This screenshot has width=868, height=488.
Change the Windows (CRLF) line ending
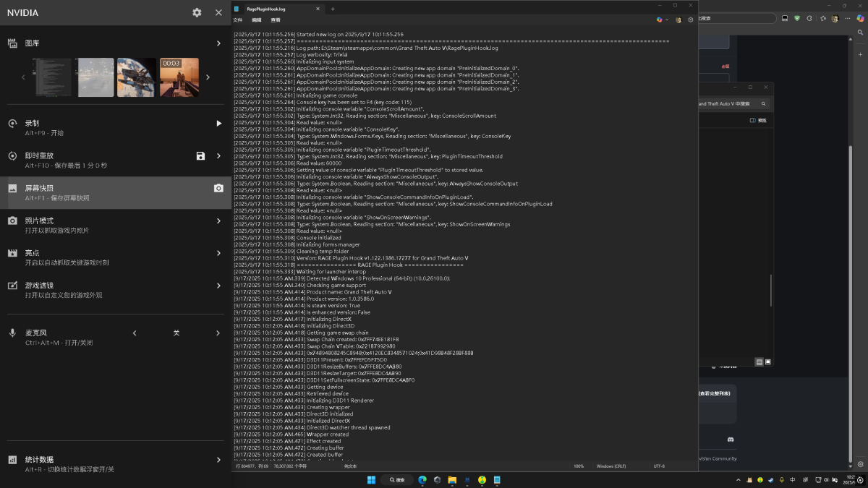pyautogui.click(x=611, y=466)
